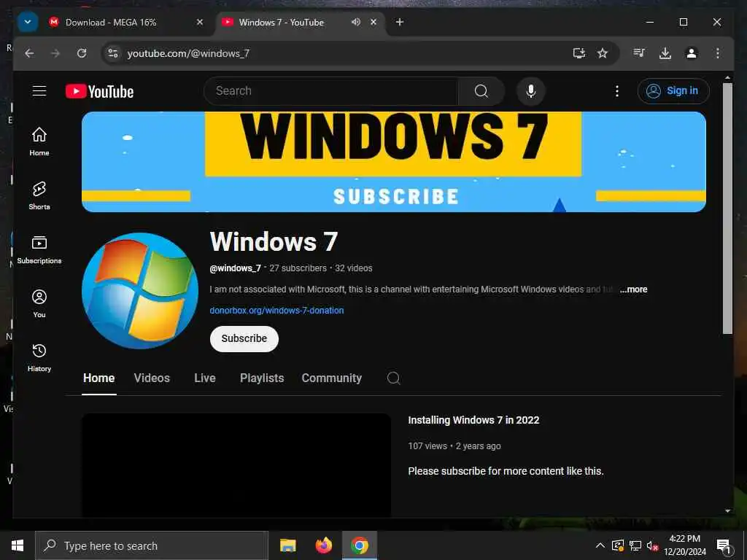Close the Download - MEGA tab

click(200, 22)
